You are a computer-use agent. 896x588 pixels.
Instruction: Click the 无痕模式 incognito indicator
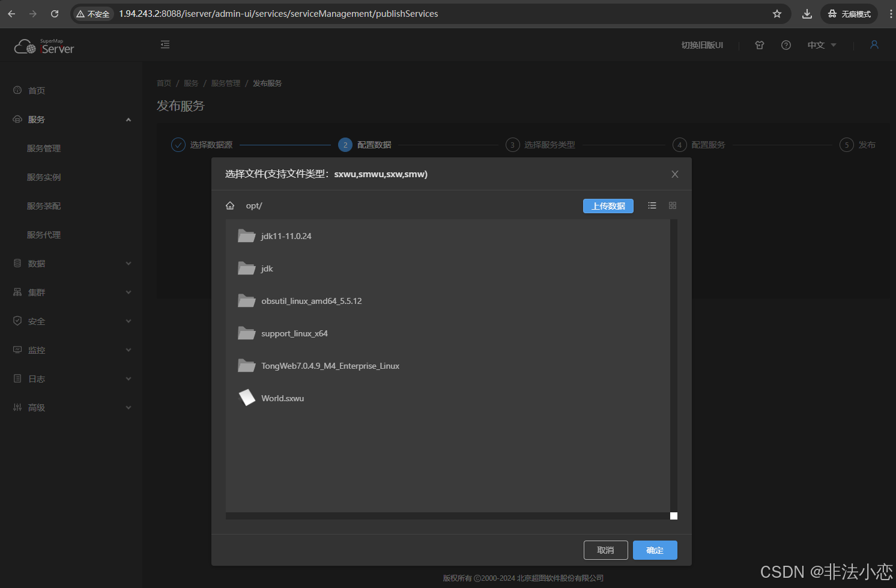click(849, 14)
